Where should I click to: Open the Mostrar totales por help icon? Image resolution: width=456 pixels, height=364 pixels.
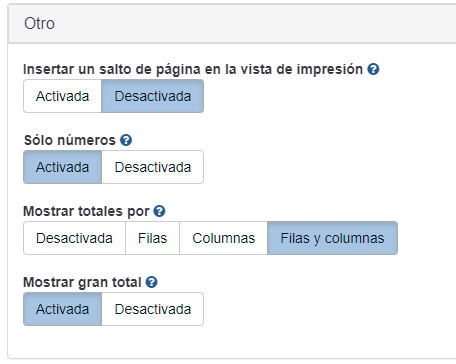pos(159,211)
